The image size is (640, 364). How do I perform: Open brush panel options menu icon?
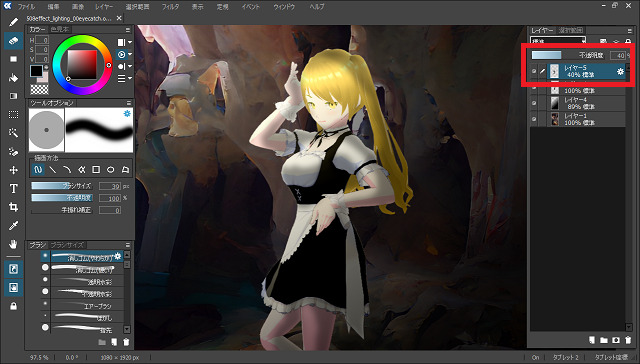128,245
